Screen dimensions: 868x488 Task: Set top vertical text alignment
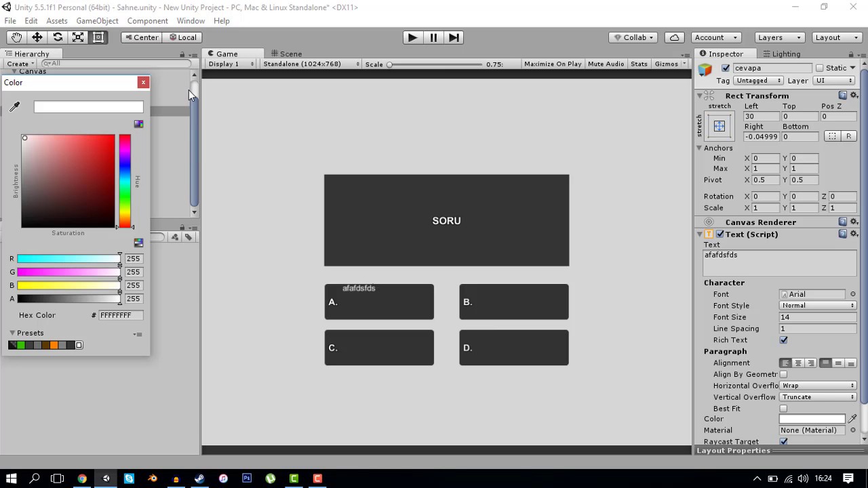825,363
